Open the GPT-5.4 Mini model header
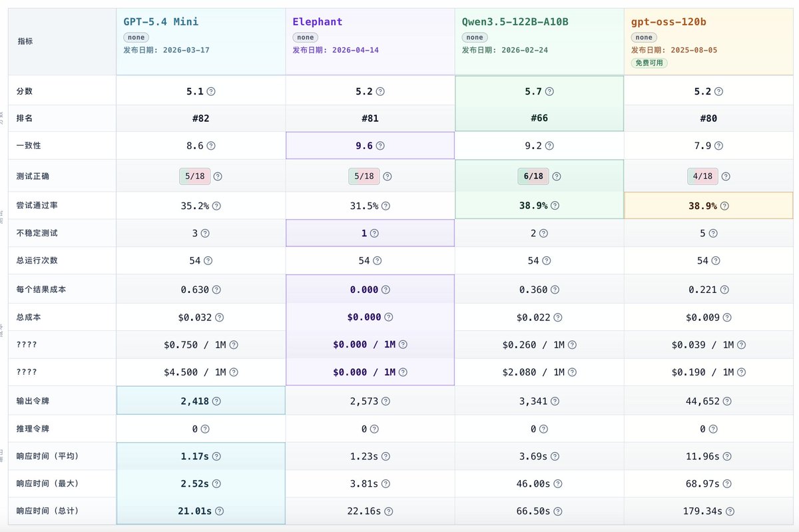This screenshot has width=799, height=532. (x=161, y=22)
